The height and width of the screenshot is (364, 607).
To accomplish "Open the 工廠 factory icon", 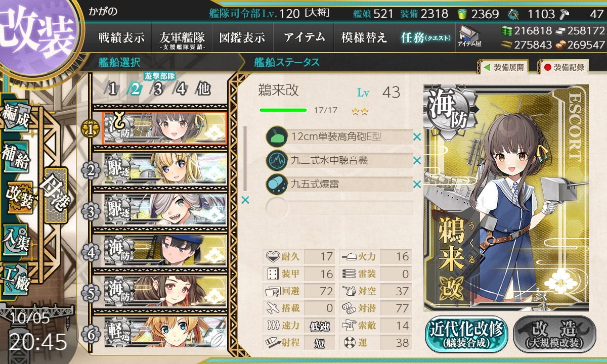I will tap(16, 278).
